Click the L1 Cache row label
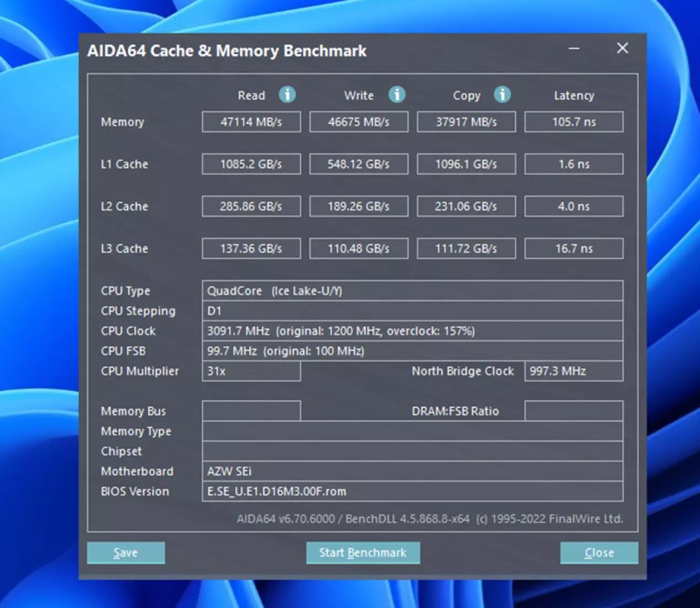700x608 pixels. pyautogui.click(x=124, y=164)
